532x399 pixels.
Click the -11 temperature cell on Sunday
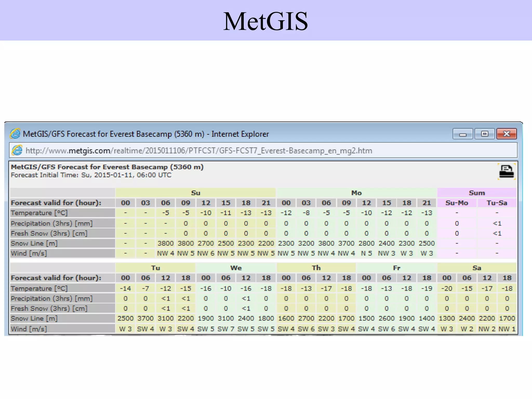coord(226,213)
